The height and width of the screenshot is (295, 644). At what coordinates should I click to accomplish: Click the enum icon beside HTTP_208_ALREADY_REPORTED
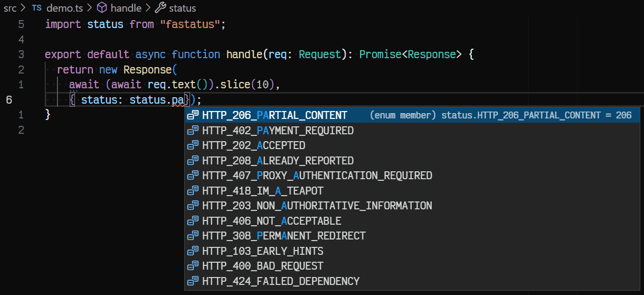coord(193,161)
